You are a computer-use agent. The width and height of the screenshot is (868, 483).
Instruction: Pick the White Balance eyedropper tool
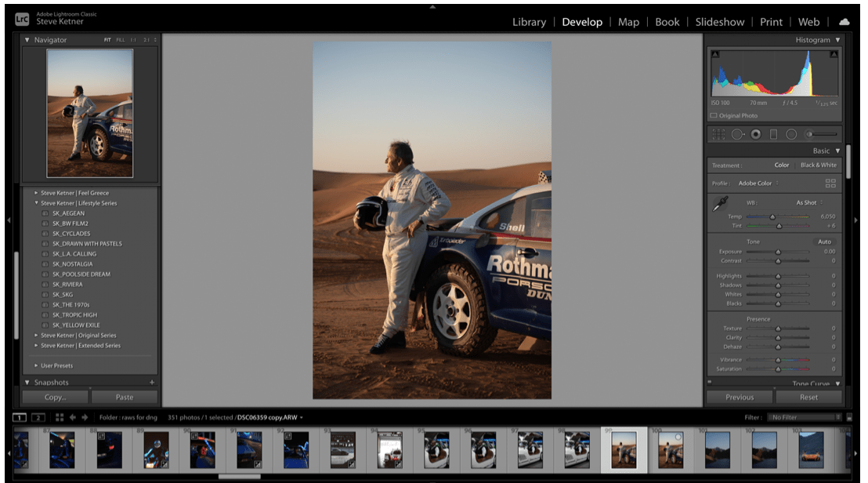pos(720,204)
